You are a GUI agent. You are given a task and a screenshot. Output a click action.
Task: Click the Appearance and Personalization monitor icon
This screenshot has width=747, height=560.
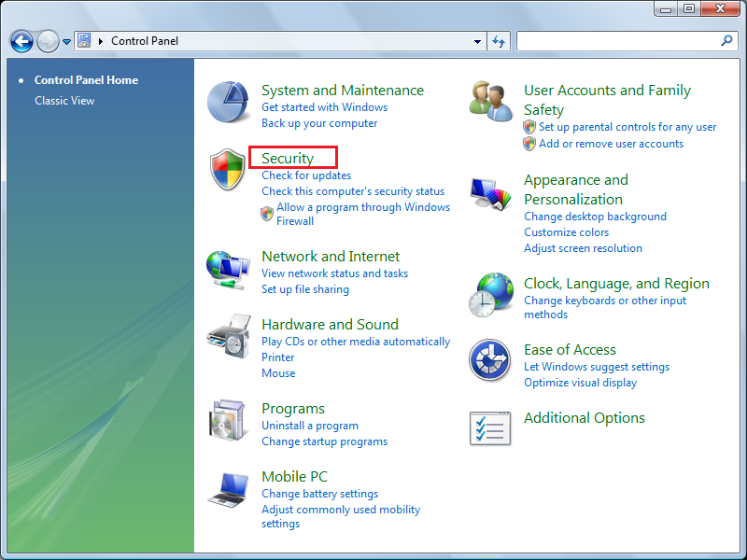point(490,194)
